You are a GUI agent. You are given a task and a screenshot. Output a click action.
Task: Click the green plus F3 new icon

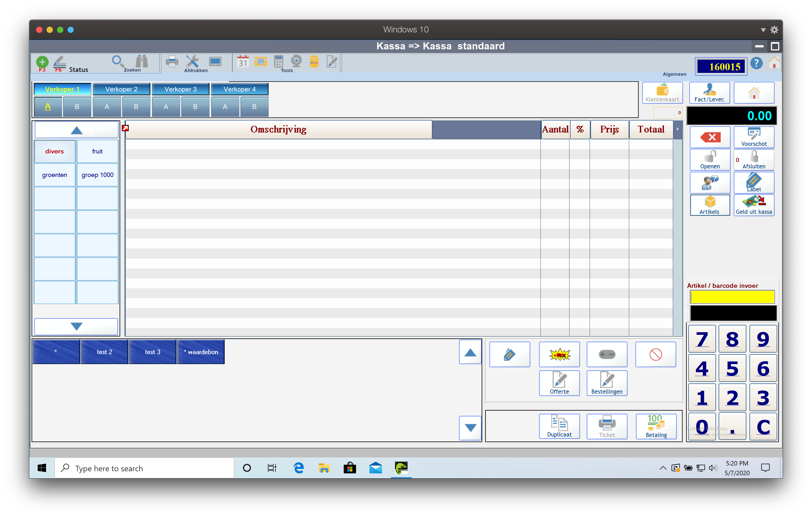pyautogui.click(x=42, y=62)
